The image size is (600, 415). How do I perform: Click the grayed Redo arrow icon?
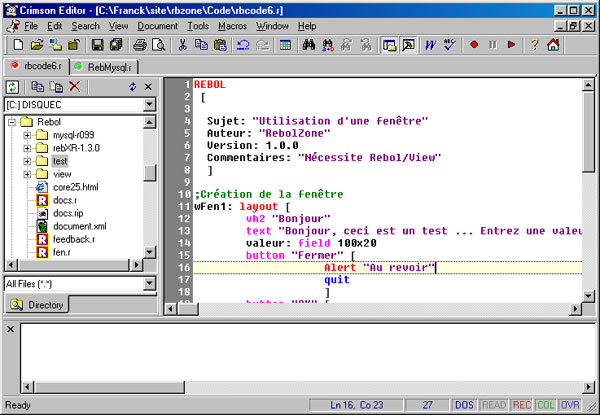tap(262, 45)
